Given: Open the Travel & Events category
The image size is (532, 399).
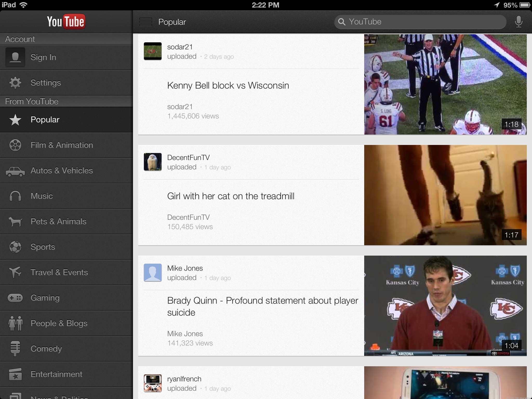Looking at the screenshot, I should (59, 272).
